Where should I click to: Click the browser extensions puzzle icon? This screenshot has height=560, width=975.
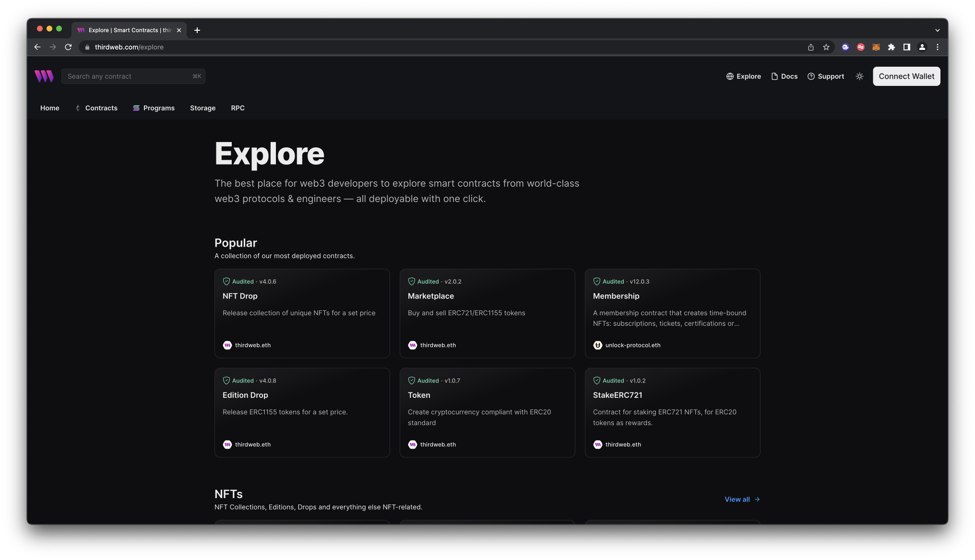point(891,47)
